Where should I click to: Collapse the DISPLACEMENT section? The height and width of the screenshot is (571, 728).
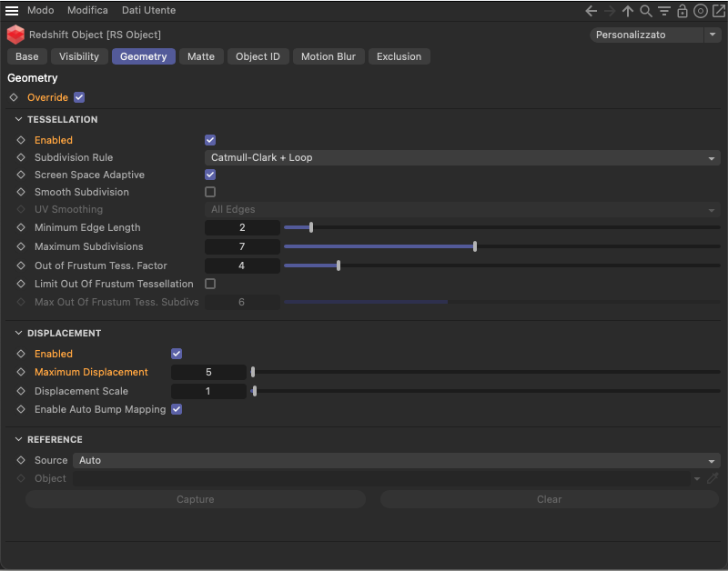[x=18, y=333]
